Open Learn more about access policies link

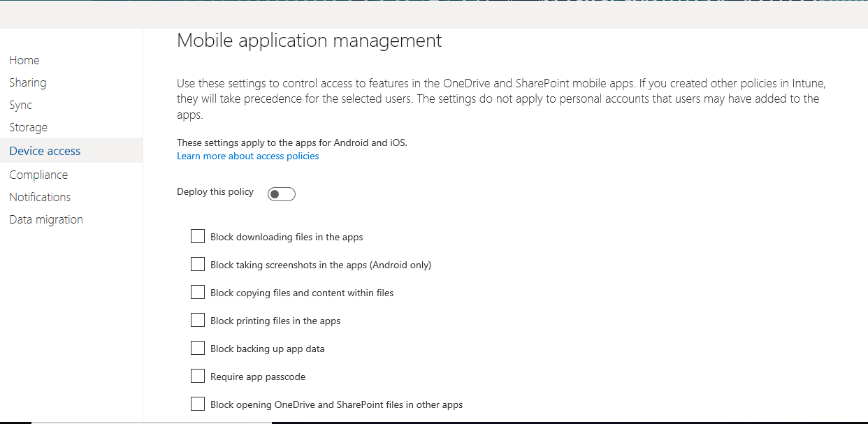point(247,156)
